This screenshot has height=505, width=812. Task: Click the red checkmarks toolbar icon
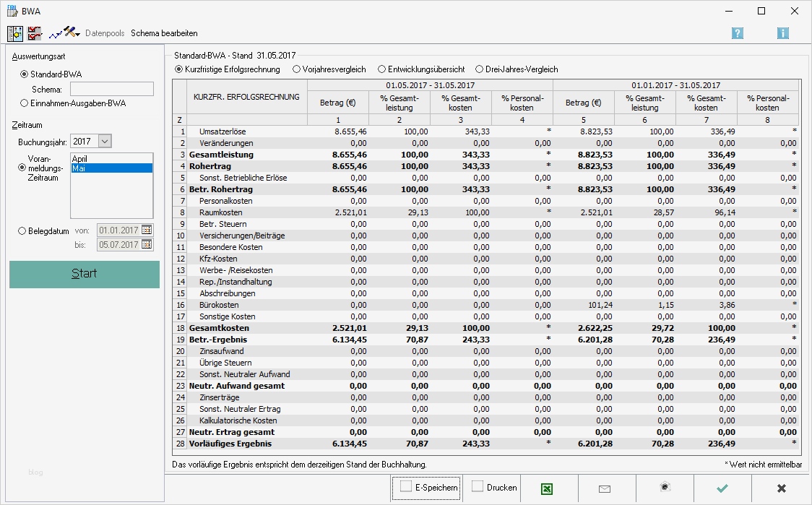[x=35, y=33]
